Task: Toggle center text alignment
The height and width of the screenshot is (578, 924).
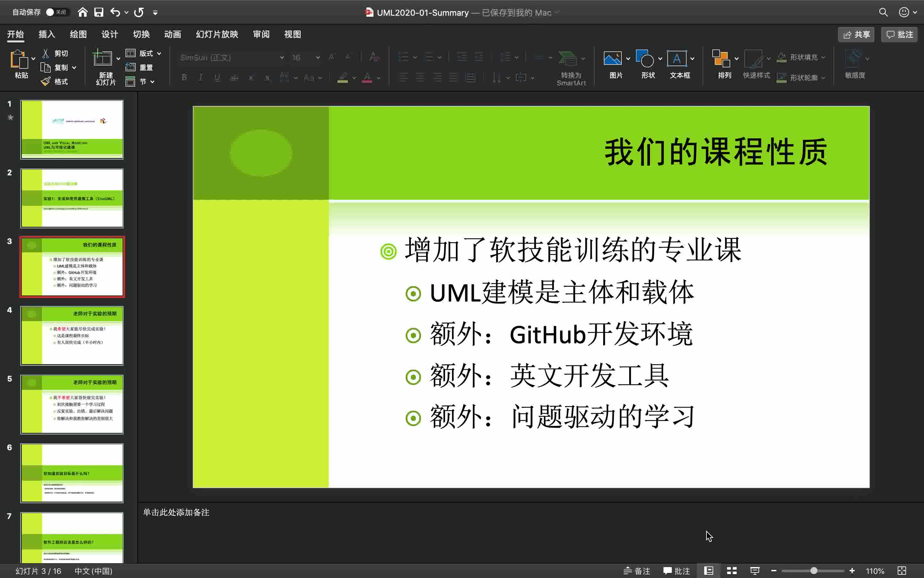Action: [420, 78]
